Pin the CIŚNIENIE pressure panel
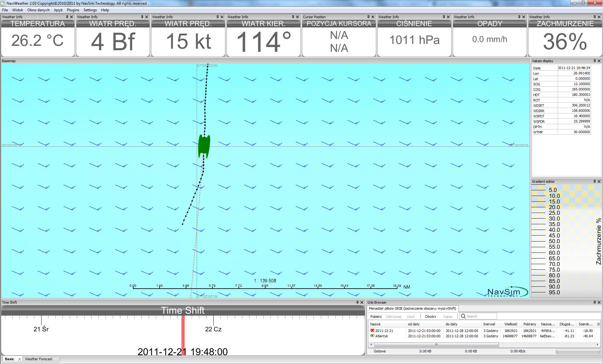The image size is (603, 364). pos(444,17)
